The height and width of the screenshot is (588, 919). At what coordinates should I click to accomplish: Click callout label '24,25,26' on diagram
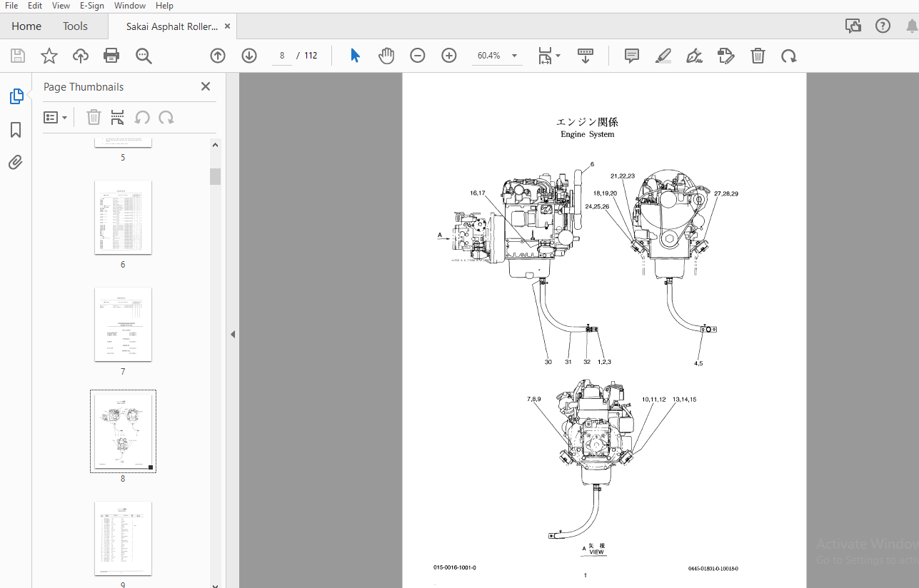pyautogui.click(x=597, y=207)
